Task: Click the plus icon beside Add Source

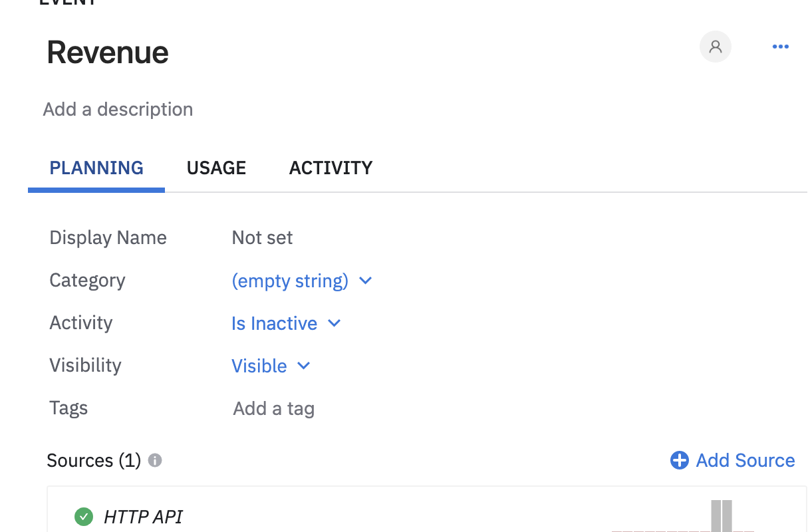Action: click(679, 460)
